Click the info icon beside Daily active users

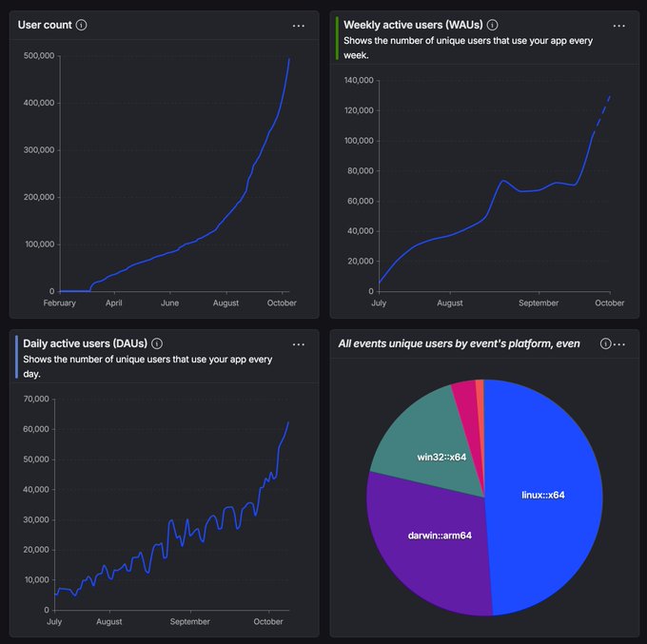click(157, 343)
